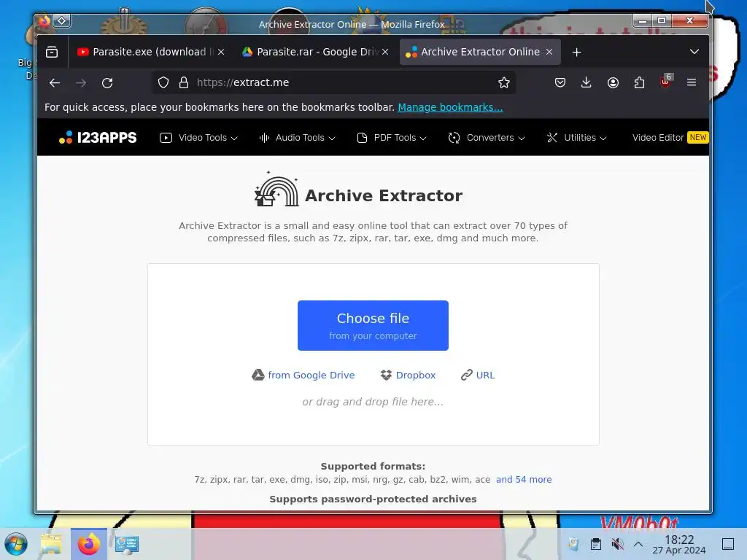Image resolution: width=747 pixels, height=560 pixels.
Task: Go forward one page
Action: (81, 83)
